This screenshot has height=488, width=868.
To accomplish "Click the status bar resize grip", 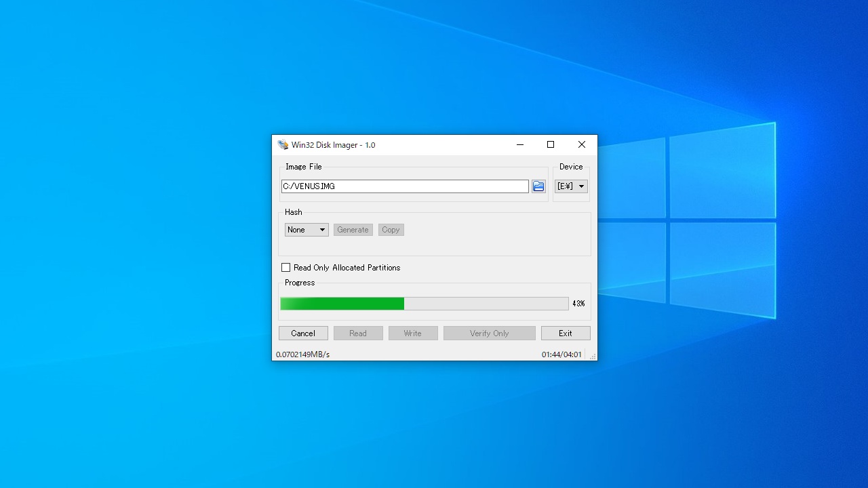I will (x=593, y=356).
